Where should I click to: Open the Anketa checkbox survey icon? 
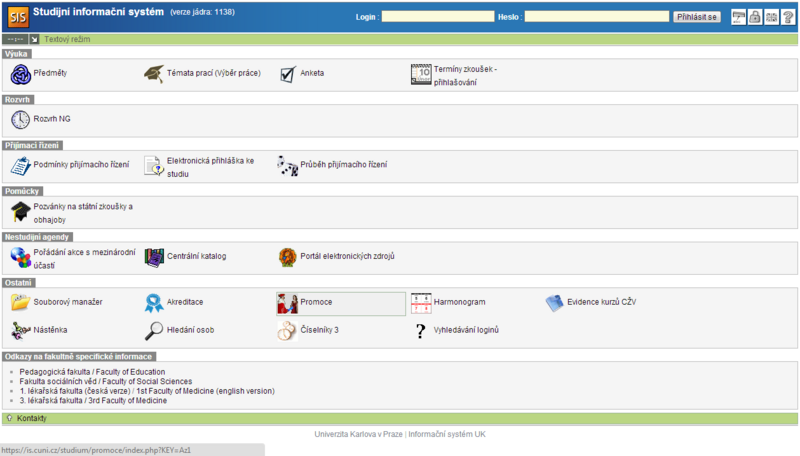[287, 74]
